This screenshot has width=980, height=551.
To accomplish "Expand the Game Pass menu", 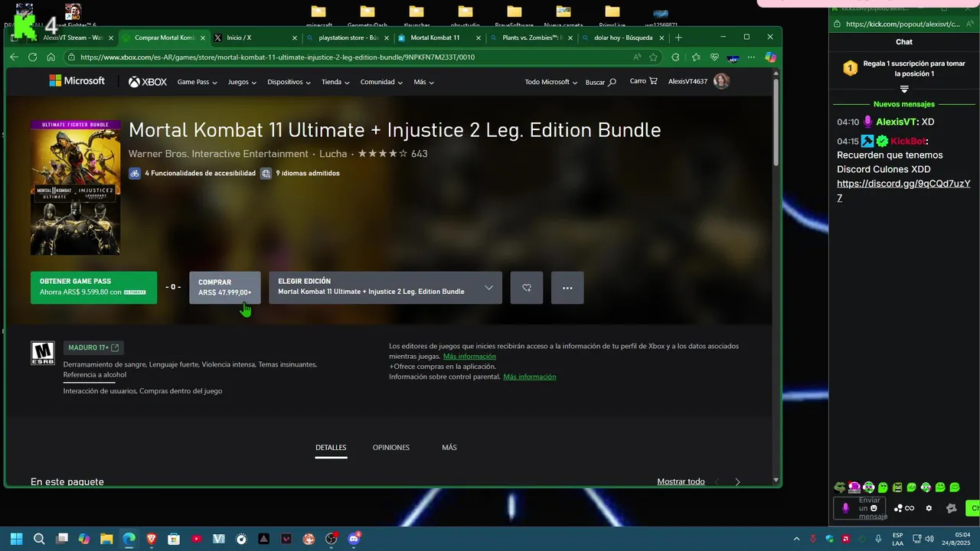I will (197, 82).
